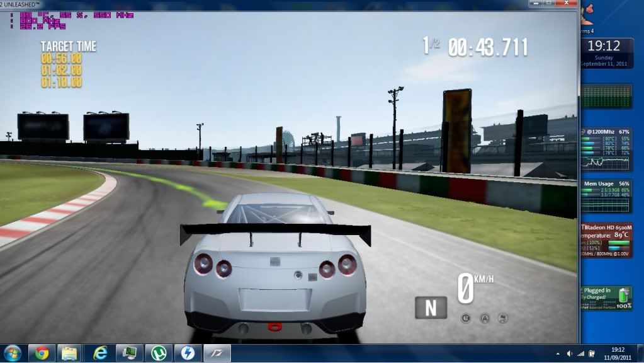
Task: Click the first target time 00:56.00
Action: [x=61, y=59]
